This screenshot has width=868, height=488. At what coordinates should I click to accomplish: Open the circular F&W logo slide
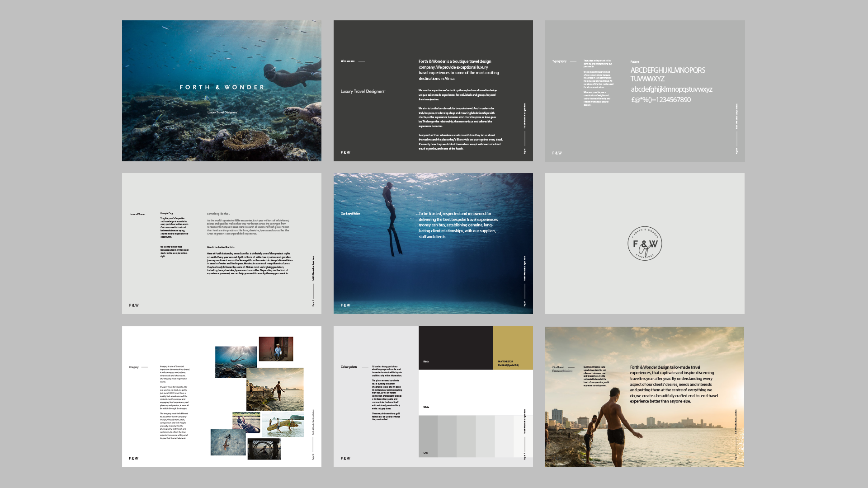click(x=645, y=244)
